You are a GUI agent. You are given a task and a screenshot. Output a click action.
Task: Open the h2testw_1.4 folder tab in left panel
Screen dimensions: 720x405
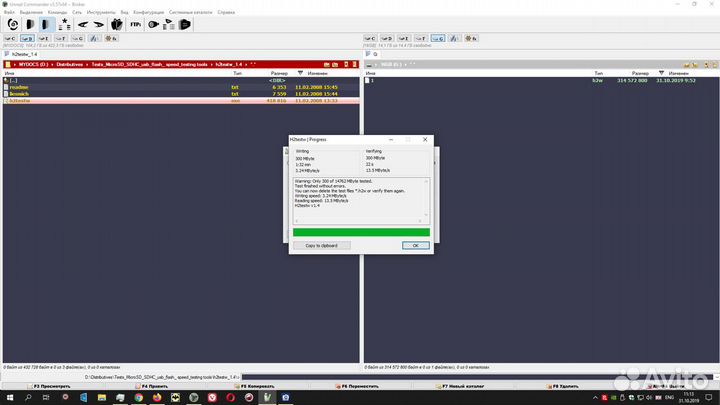click(x=22, y=54)
